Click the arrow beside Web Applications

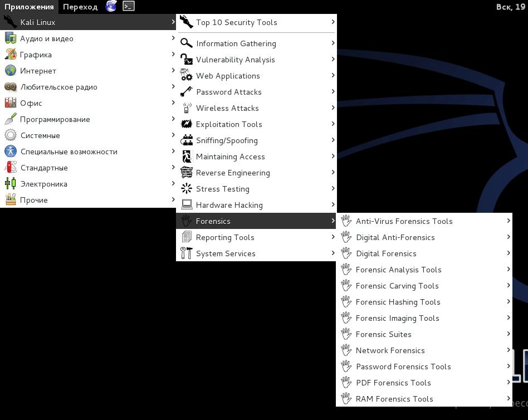coord(333,75)
